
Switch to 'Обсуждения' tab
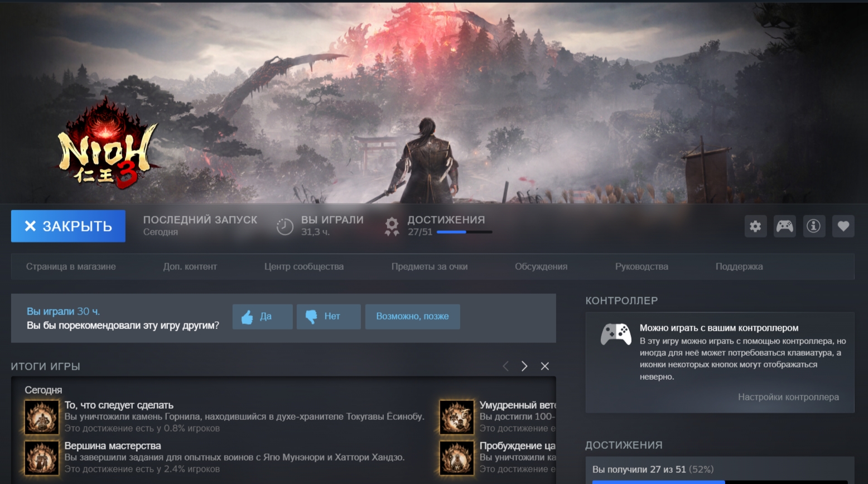[541, 267]
